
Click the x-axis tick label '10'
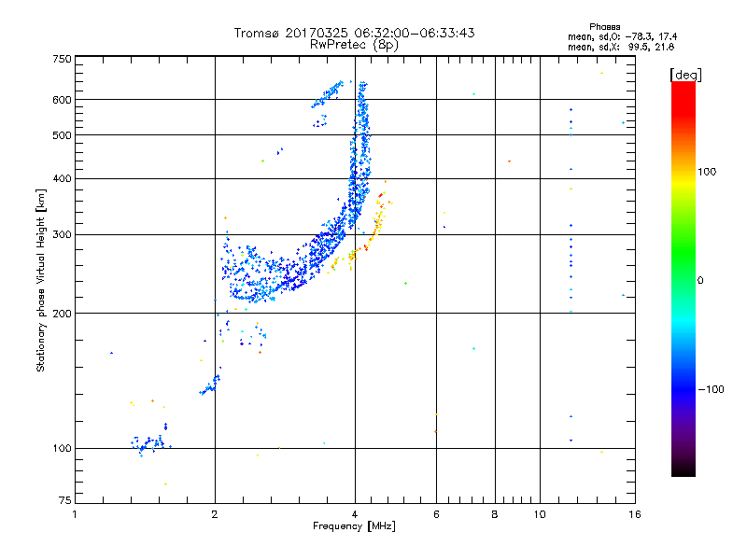pos(540,514)
